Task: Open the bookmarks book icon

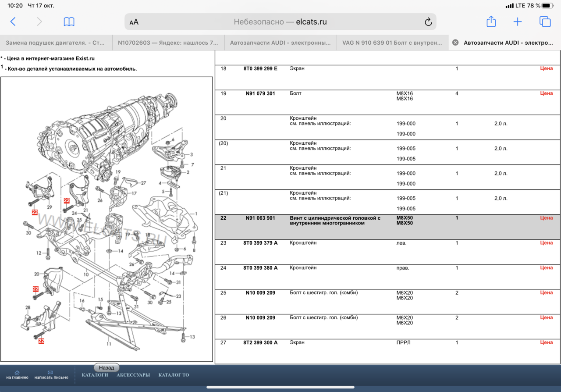Action: [x=69, y=22]
